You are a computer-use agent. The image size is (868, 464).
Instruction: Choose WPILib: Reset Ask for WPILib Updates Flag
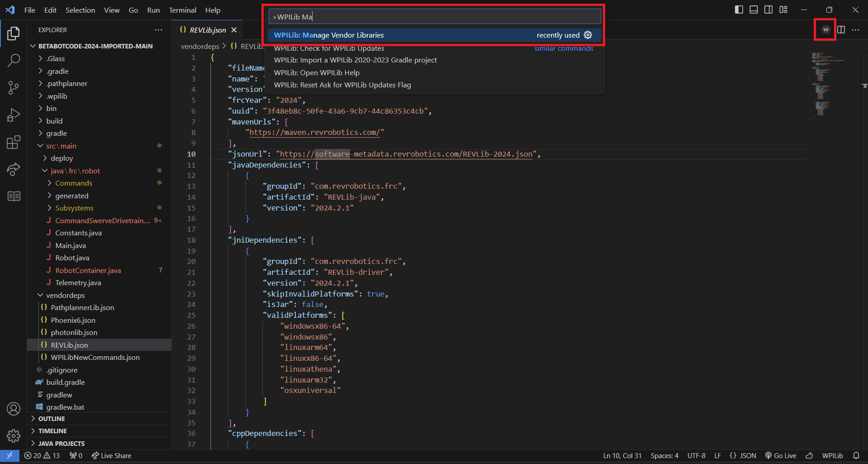pos(434,85)
